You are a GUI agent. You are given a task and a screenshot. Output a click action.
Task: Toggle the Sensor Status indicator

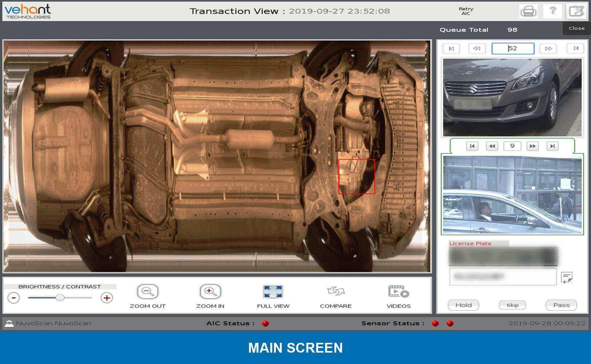(x=438, y=323)
